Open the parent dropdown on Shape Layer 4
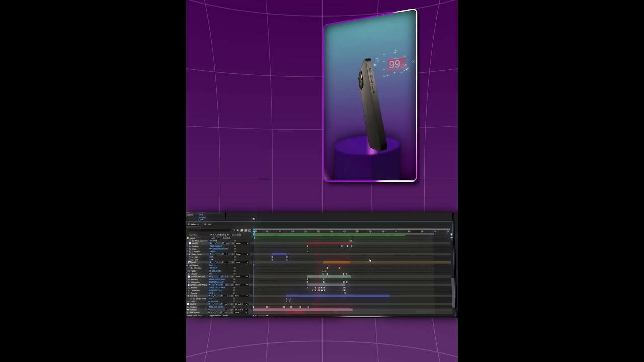This screenshot has height=362, width=644. [243, 254]
